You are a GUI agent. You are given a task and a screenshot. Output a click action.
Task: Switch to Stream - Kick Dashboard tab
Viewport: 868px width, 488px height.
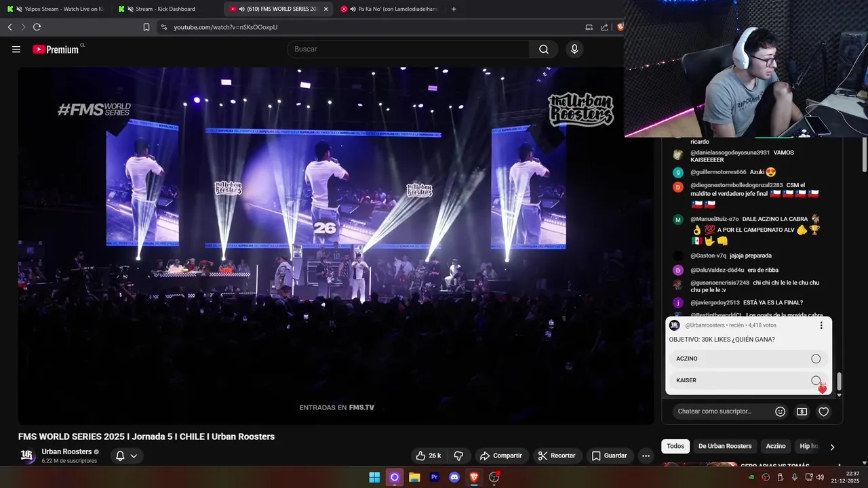tap(165, 9)
